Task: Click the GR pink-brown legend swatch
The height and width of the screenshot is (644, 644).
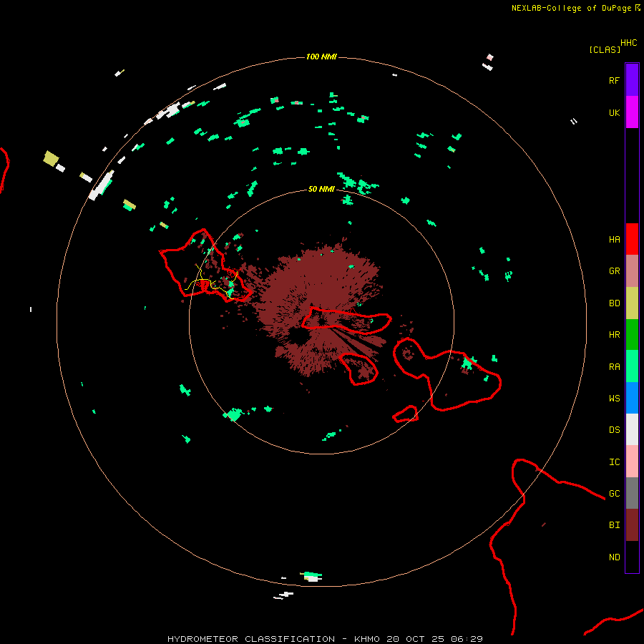Action: [632, 271]
